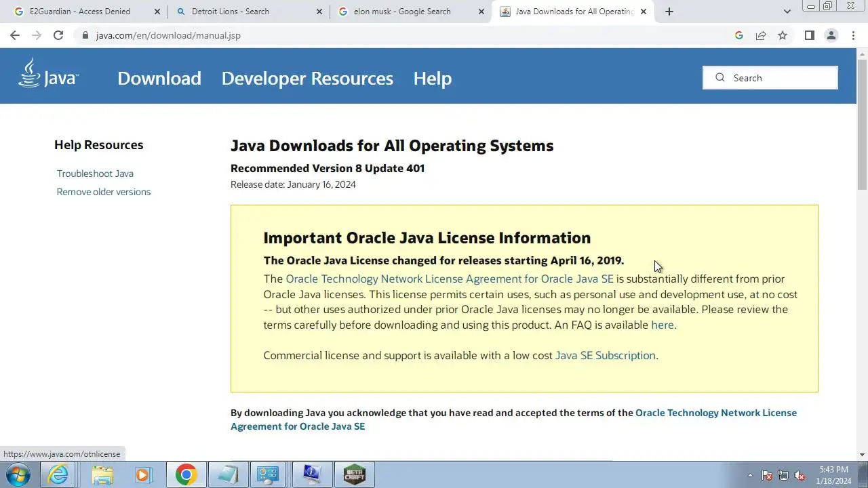Image resolution: width=868 pixels, height=488 pixels.
Task: Switch to Detroit Lions - Search tab
Action: point(248,12)
